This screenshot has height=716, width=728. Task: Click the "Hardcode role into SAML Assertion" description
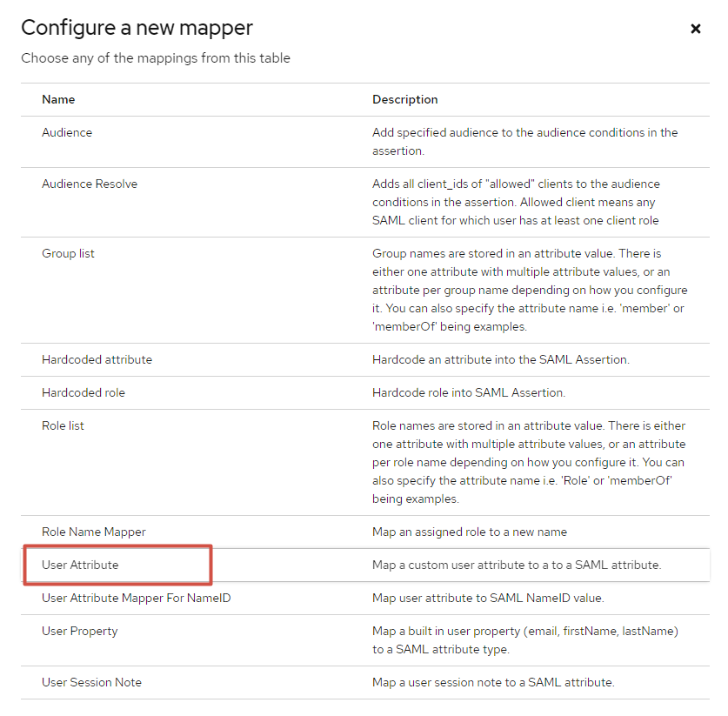[469, 392]
